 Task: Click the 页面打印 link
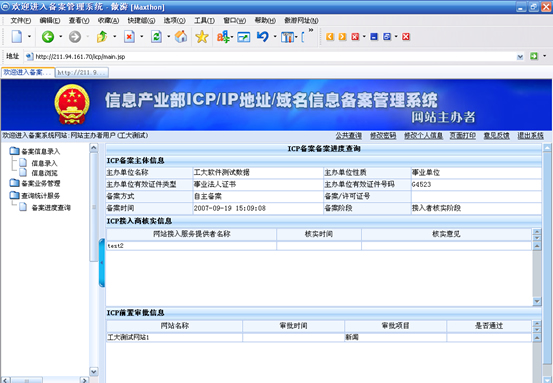coord(463,136)
